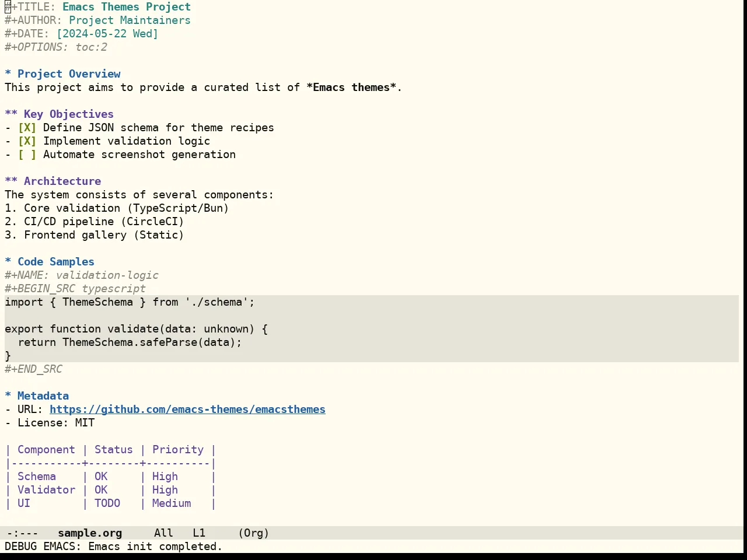Click the #+TITLE keyword line

(x=97, y=7)
